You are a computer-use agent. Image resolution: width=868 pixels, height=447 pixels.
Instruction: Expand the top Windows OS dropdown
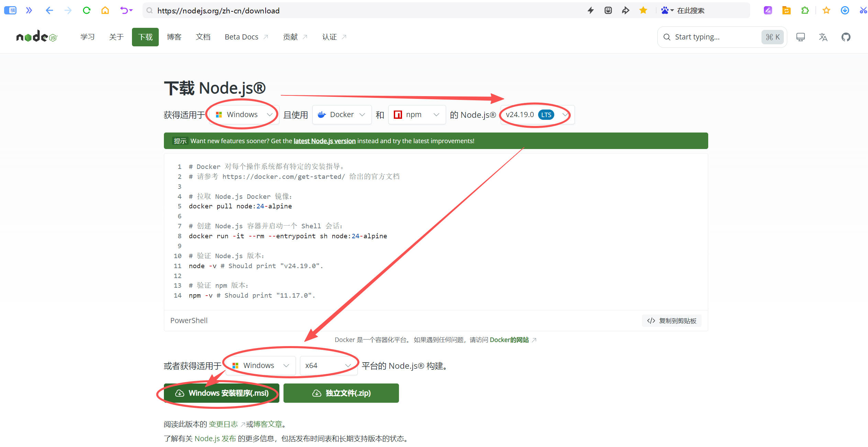click(x=244, y=115)
